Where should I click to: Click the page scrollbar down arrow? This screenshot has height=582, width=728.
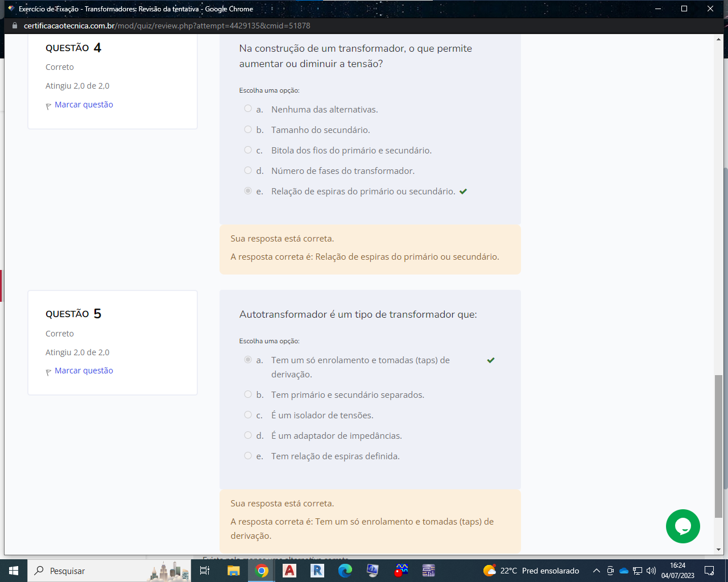coord(718,550)
